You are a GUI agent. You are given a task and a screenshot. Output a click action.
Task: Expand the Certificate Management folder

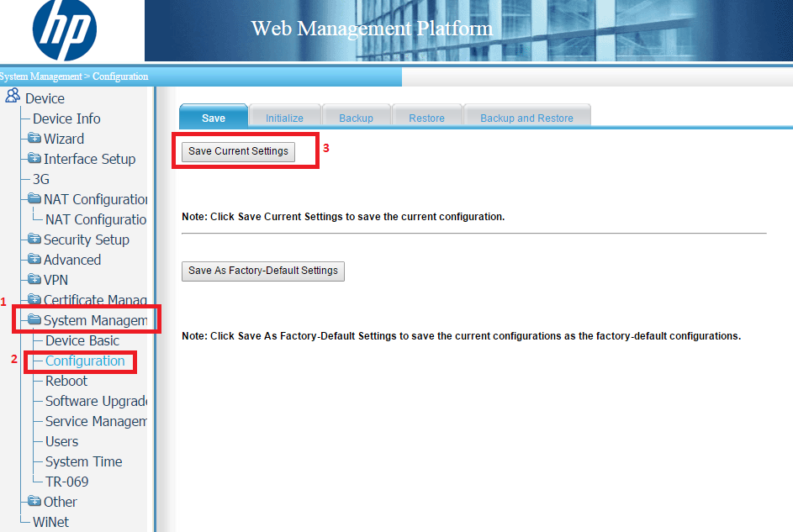[34, 300]
